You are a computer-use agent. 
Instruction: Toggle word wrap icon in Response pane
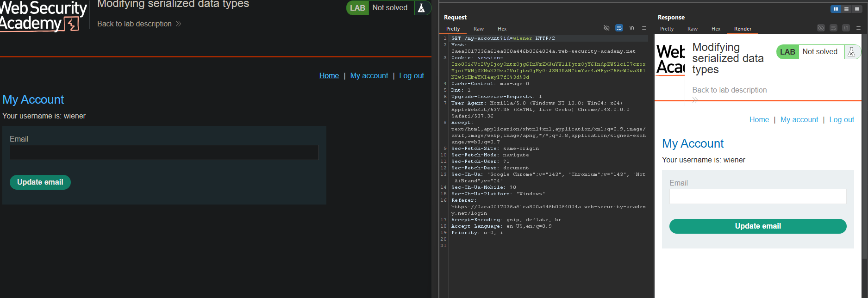[833, 28]
